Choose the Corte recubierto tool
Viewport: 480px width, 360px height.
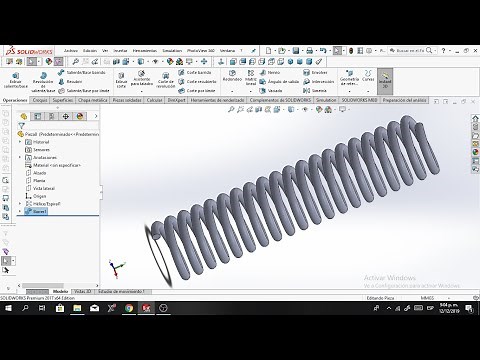point(197,81)
